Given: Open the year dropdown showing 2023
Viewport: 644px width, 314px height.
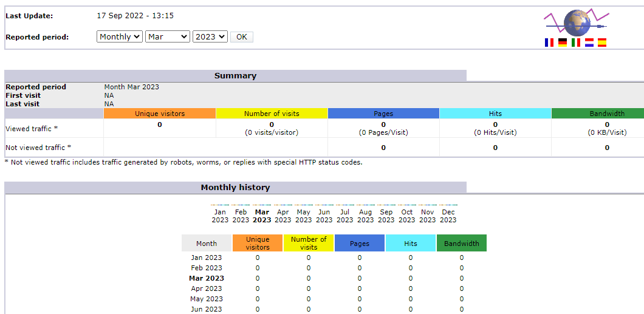Looking at the screenshot, I should tap(210, 37).
